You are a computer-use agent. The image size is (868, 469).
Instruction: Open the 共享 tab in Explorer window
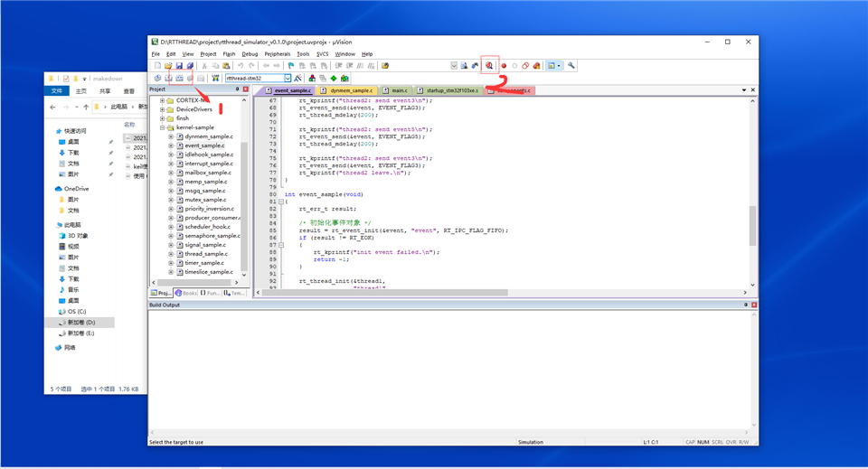click(x=105, y=91)
